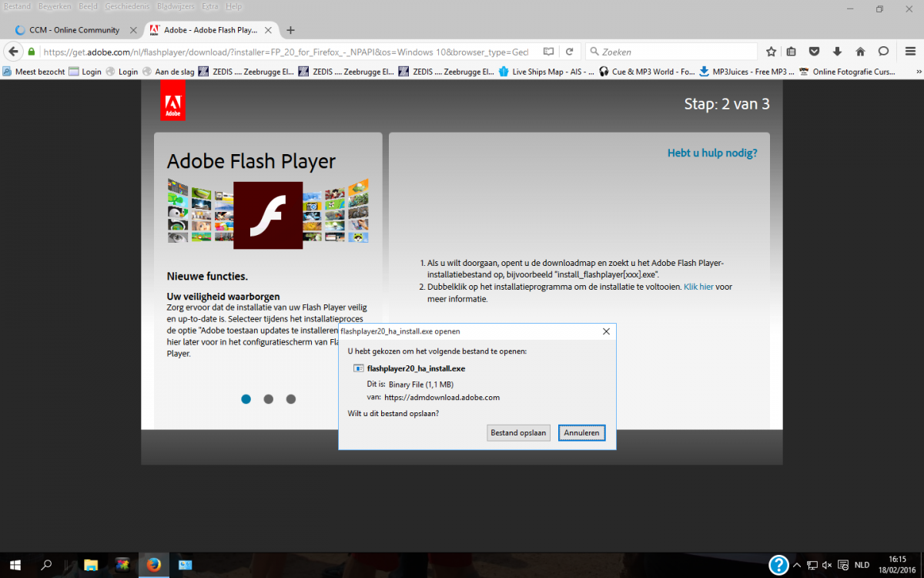
Task: Click the red Adobe logo on the page
Action: [172, 101]
